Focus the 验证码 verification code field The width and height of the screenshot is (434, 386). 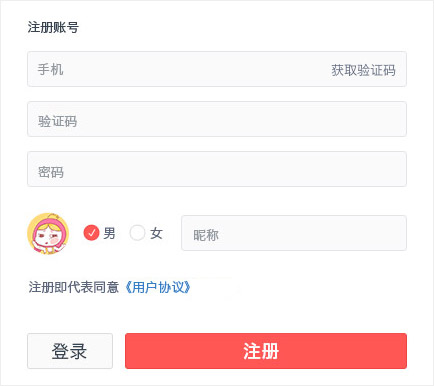(217, 119)
